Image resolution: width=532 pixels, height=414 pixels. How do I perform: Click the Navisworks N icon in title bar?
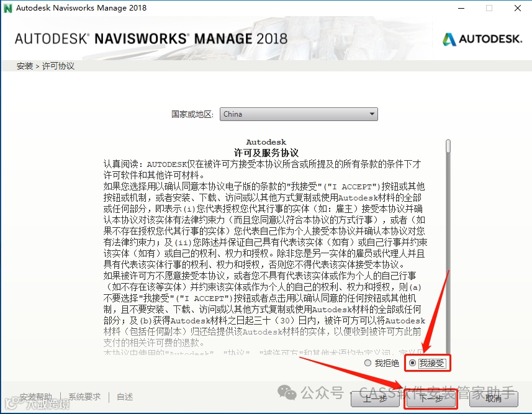(7, 8)
